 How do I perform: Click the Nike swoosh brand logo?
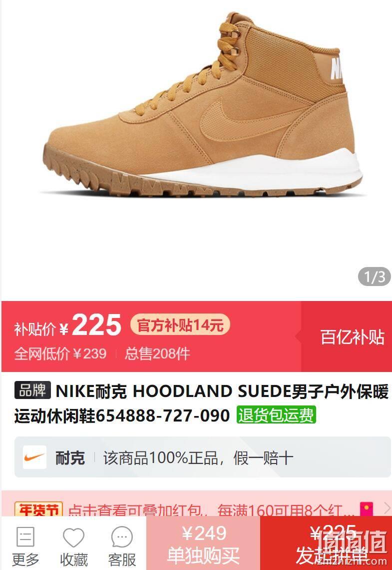34,457
